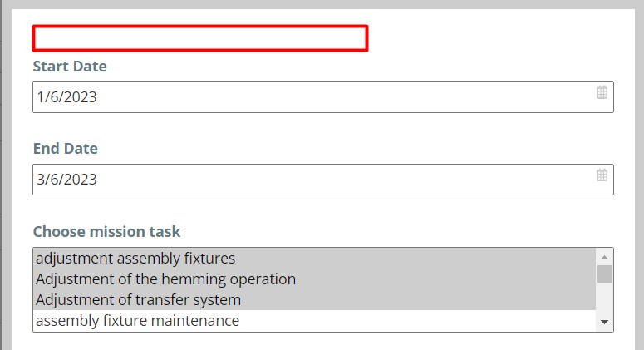Click the 'Start Date' field label

coord(70,67)
